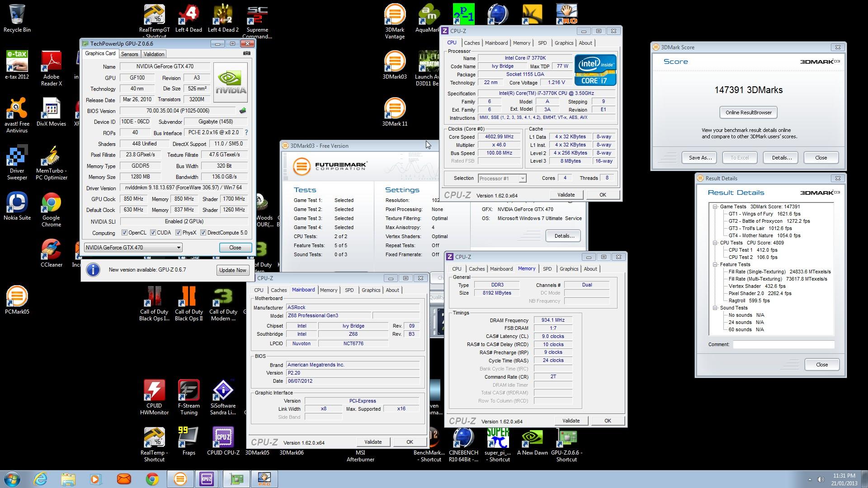Switch to Validation tab in GPU-Z
Viewport: 868px width, 488px height.
(154, 54)
